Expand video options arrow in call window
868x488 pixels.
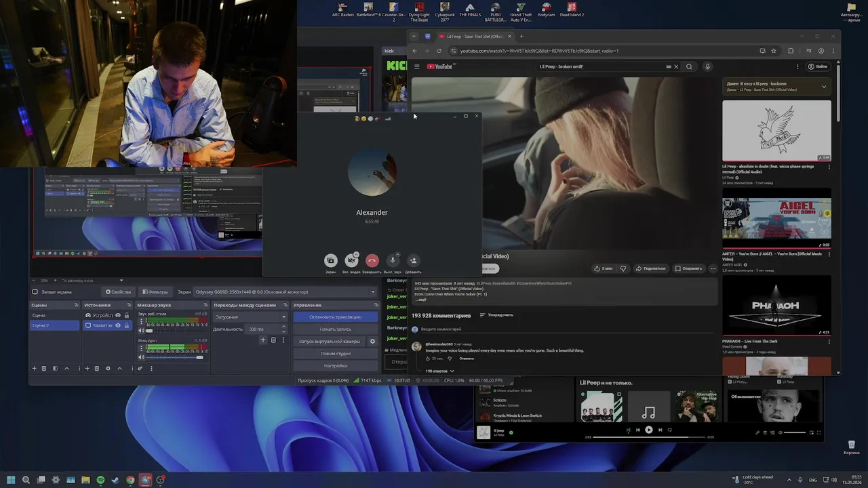pyautogui.click(x=356, y=254)
